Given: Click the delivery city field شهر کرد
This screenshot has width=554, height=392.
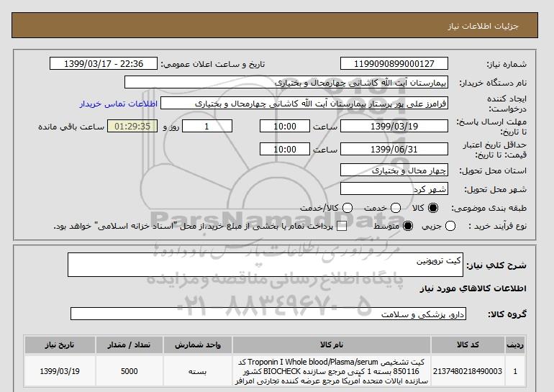Looking at the screenshot, I should tap(394, 189).
